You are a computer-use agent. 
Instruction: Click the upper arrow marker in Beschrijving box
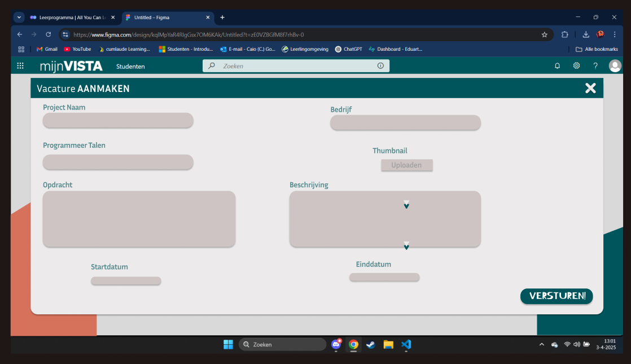point(406,205)
